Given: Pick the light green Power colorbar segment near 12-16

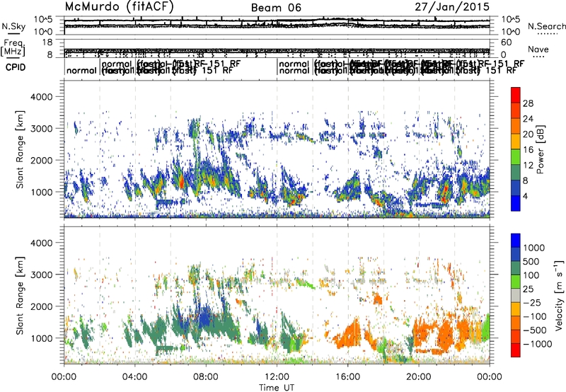Looking at the screenshot, I should tap(516, 157).
